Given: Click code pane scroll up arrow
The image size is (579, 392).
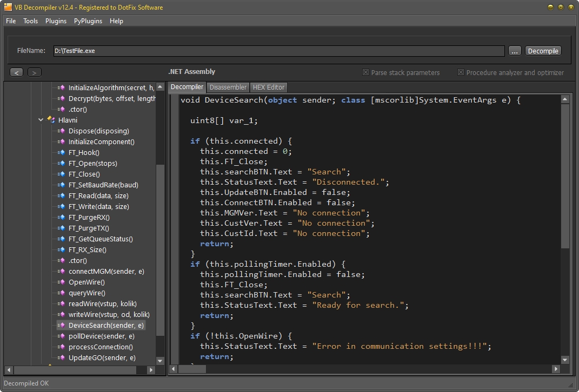Looking at the screenshot, I should tap(565, 99).
